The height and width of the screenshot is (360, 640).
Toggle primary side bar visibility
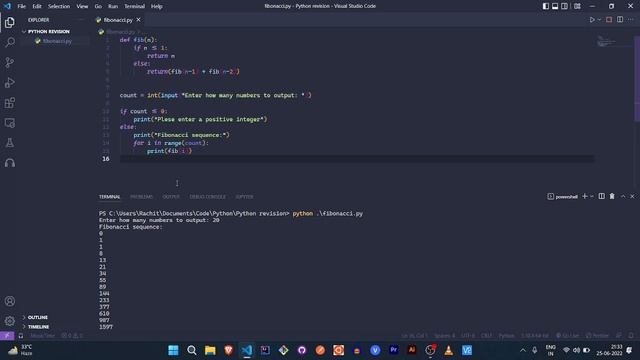(546, 6)
